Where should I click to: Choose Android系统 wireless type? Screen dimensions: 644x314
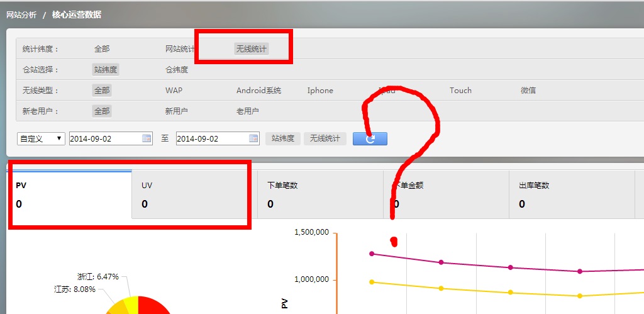point(258,91)
